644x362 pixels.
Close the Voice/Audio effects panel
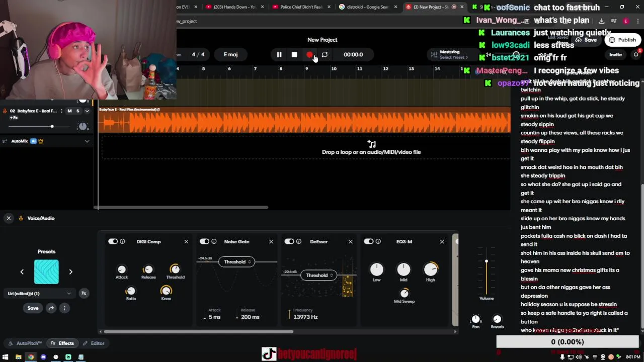(9, 218)
